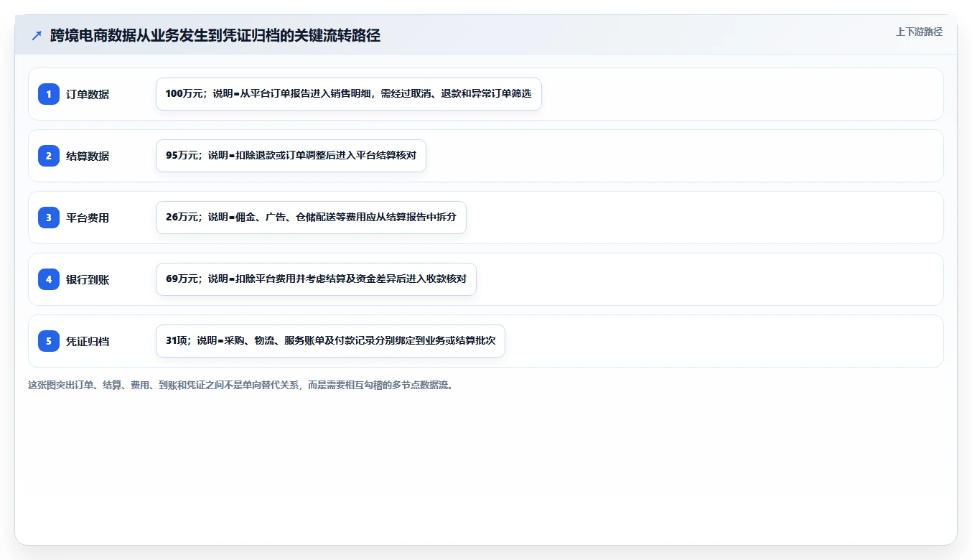Click the 上下游路径 label in the header
The image size is (972, 560).
[919, 32]
